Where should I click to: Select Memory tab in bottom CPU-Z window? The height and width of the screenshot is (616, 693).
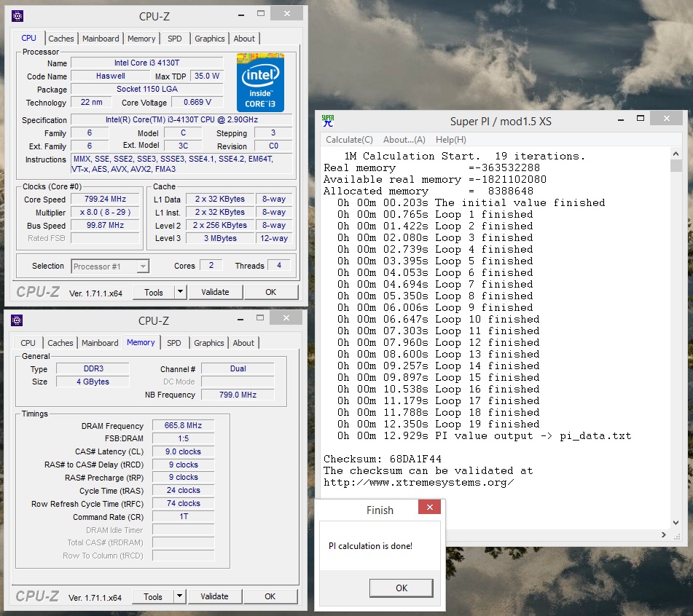point(141,342)
